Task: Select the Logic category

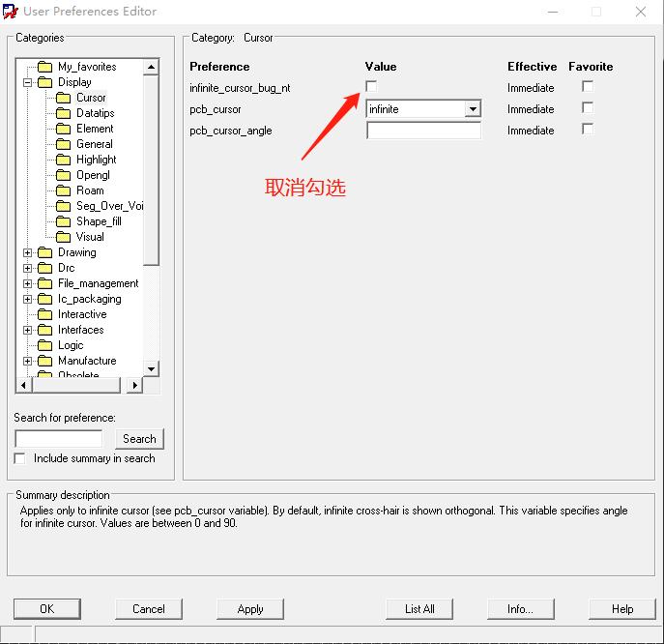Action: coord(71,345)
